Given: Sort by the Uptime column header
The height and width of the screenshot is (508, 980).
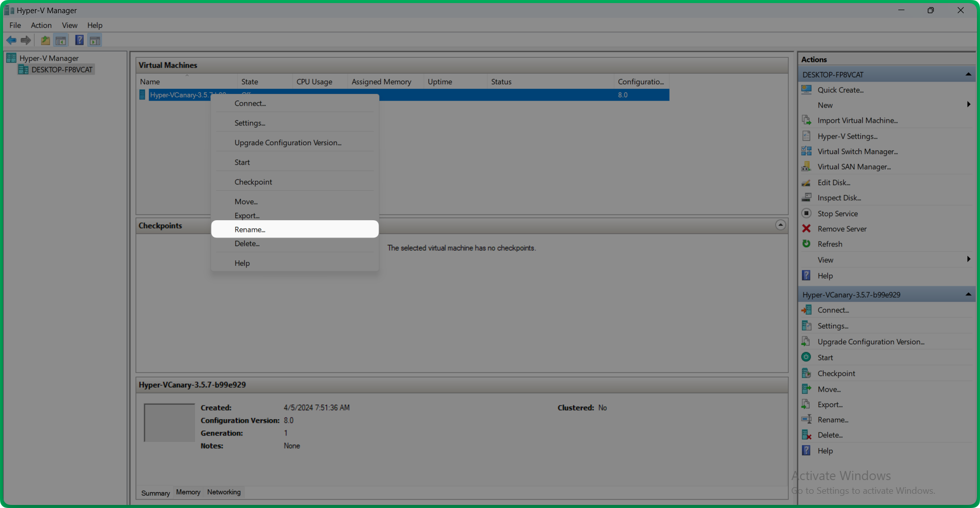Looking at the screenshot, I should pyautogui.click(x=456, y=82).
